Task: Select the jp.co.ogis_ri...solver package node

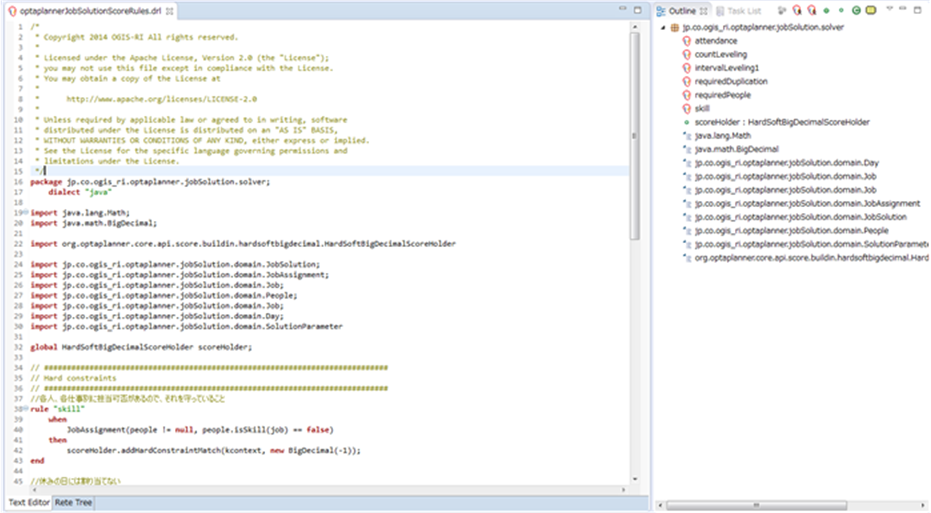Action: (763, 27)
